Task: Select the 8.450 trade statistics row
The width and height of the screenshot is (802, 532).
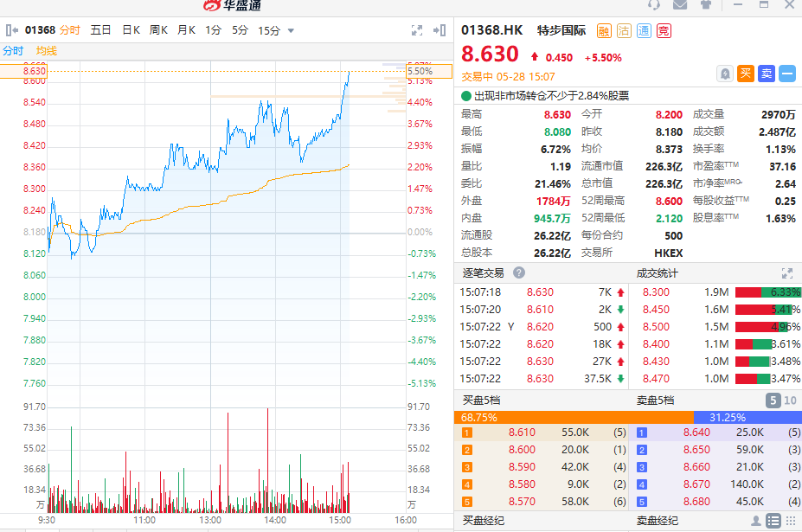Action: [x=717, y=310]
